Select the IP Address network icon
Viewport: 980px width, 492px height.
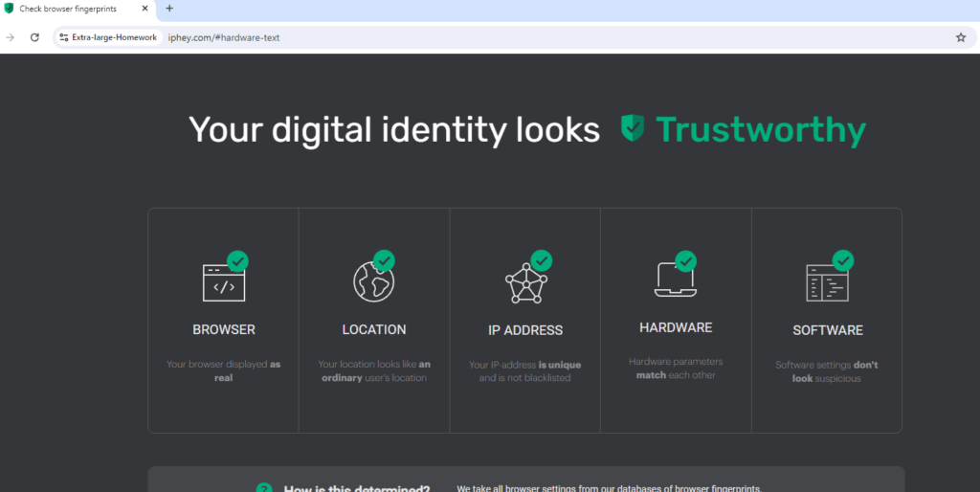click(524, 283)
